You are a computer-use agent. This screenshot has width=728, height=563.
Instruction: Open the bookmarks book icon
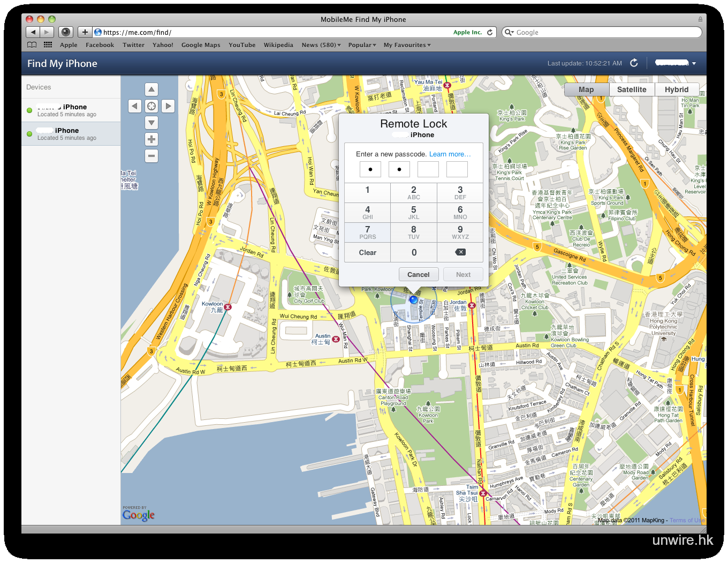(32, 45)
